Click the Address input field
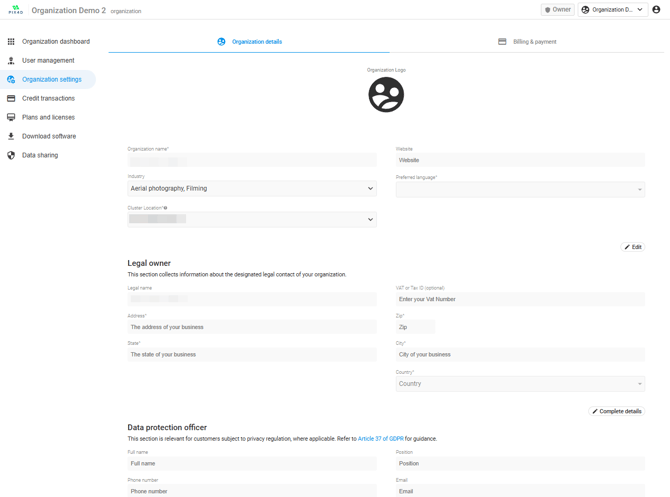The height and width of the screenshot is (497, 670). [x=252, y=327]
